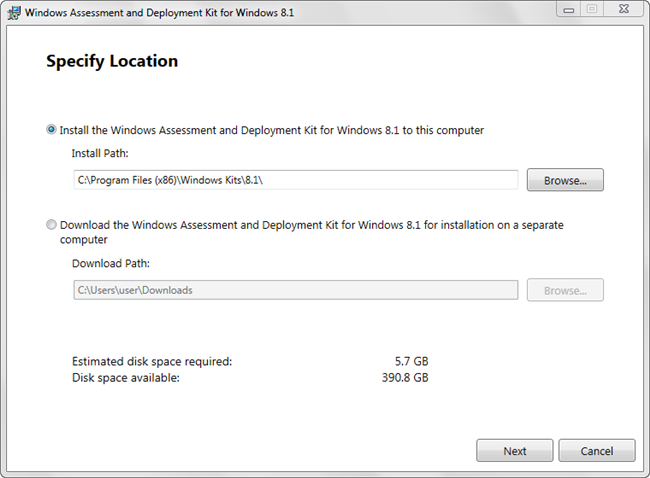Click Cancel to abort the setup

597,451
